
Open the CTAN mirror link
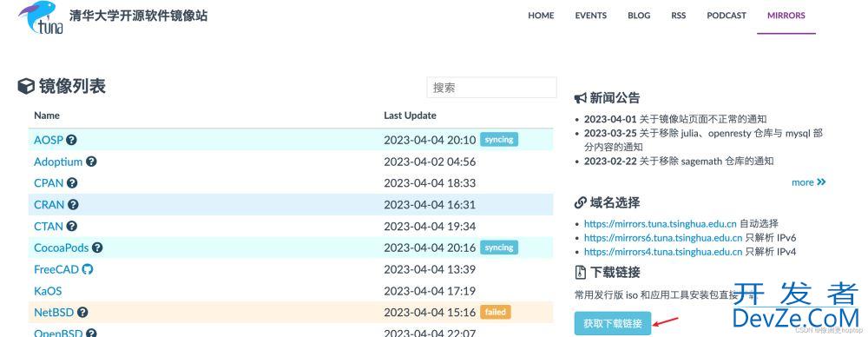(x=49, y=226)
